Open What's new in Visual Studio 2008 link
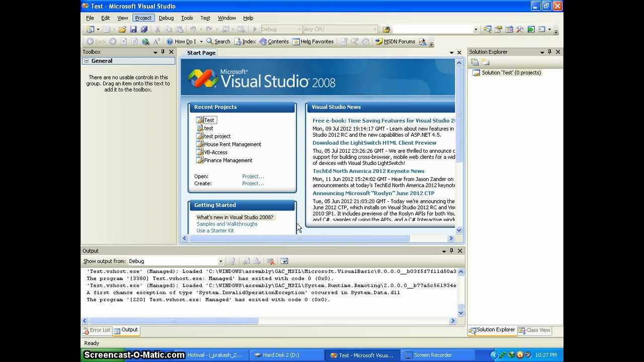Image resolution: width=644 pixels, height=362 pixels. [x=235, y=217]
